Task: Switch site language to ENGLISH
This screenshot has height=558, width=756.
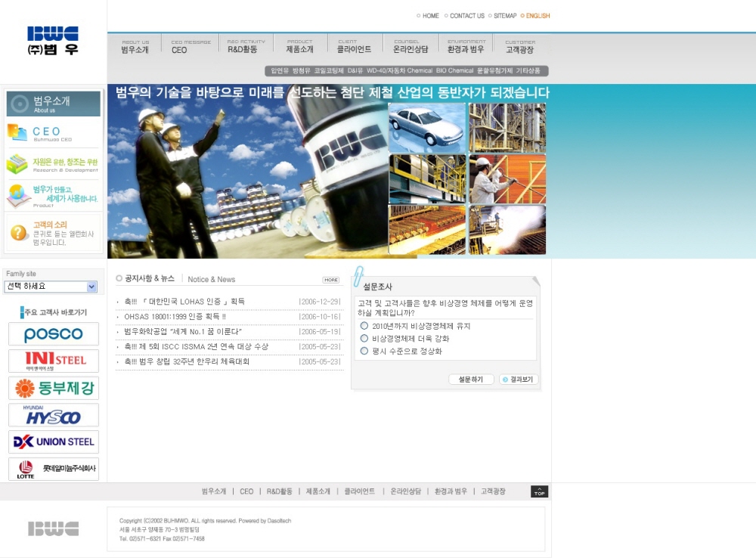Action: tap(537, 16)
